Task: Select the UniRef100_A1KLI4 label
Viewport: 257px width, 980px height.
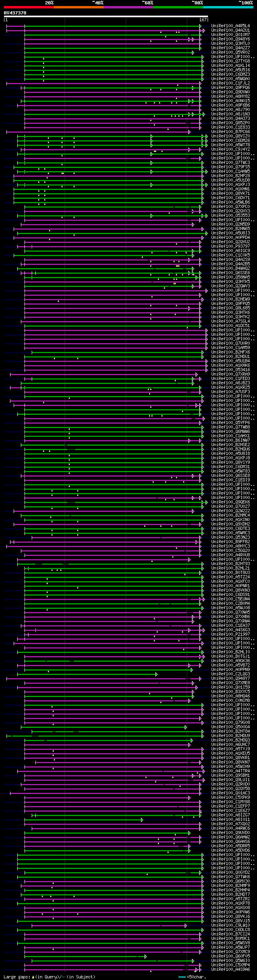Action: pos(230,66)
